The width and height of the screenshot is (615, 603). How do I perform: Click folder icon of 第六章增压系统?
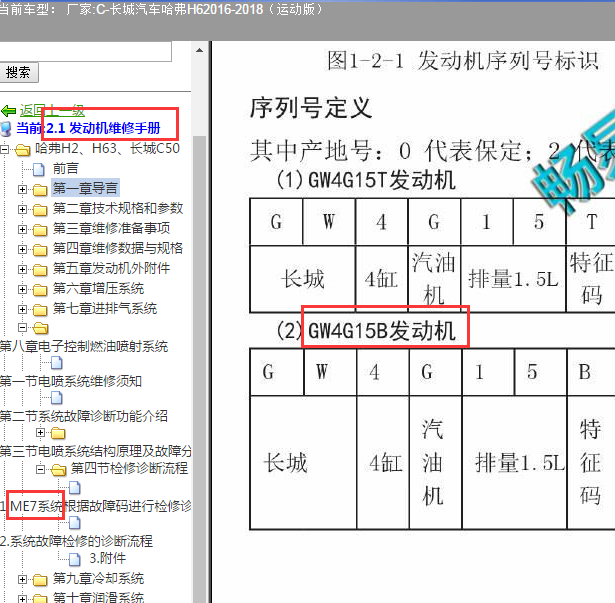pos(40,290)
